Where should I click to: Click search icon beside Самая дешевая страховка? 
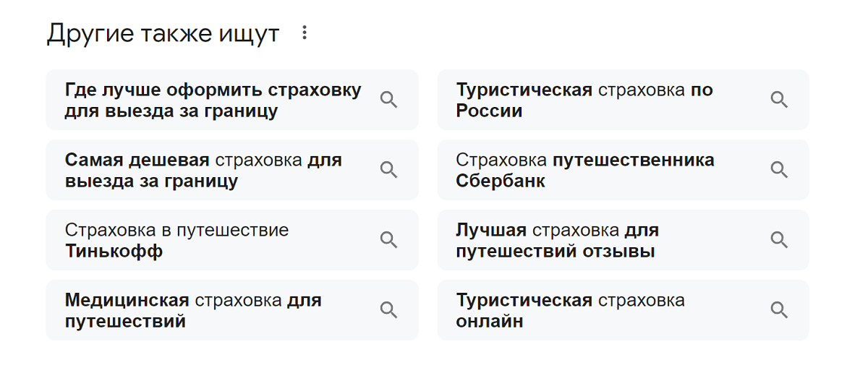[388, 170]
